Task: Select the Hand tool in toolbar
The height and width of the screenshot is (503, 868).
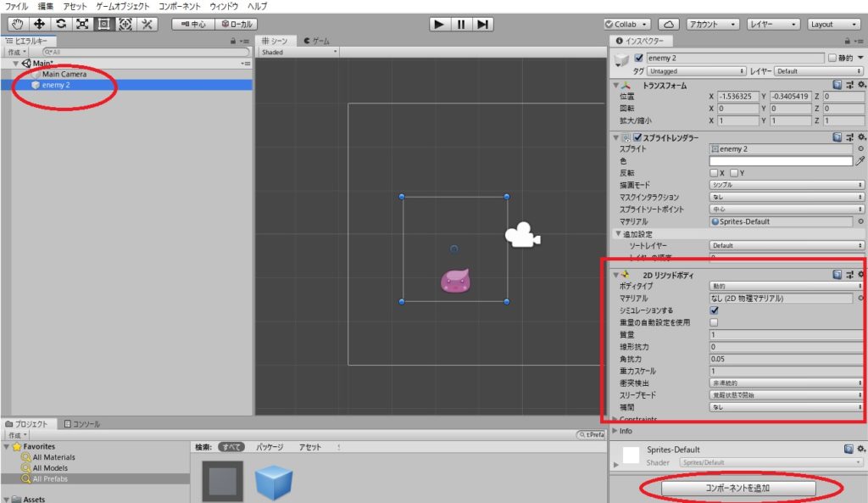Action: tap(16, 25)
